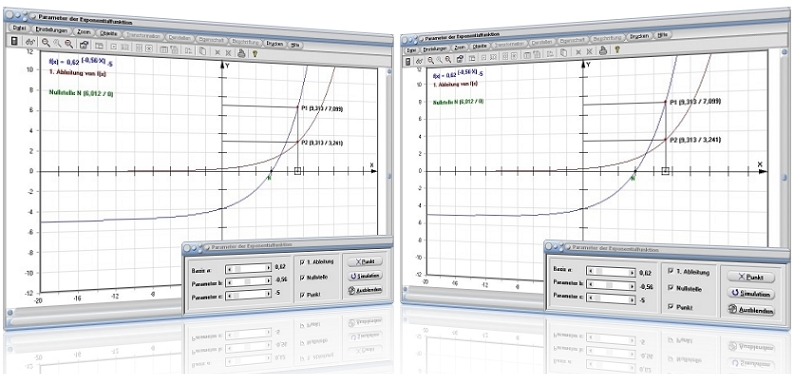Zoom in using right window magnifier-plus icon
Screen dimensions: 794x374
430,60
